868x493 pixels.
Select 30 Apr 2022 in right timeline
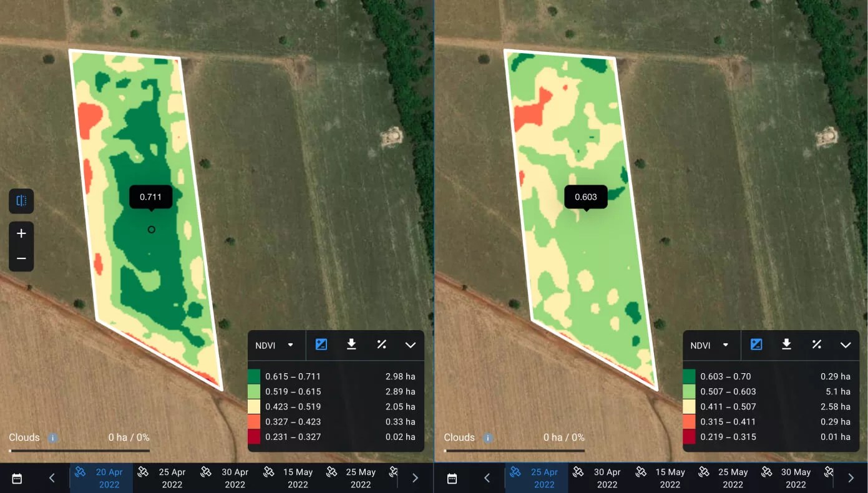click(600, 478)
